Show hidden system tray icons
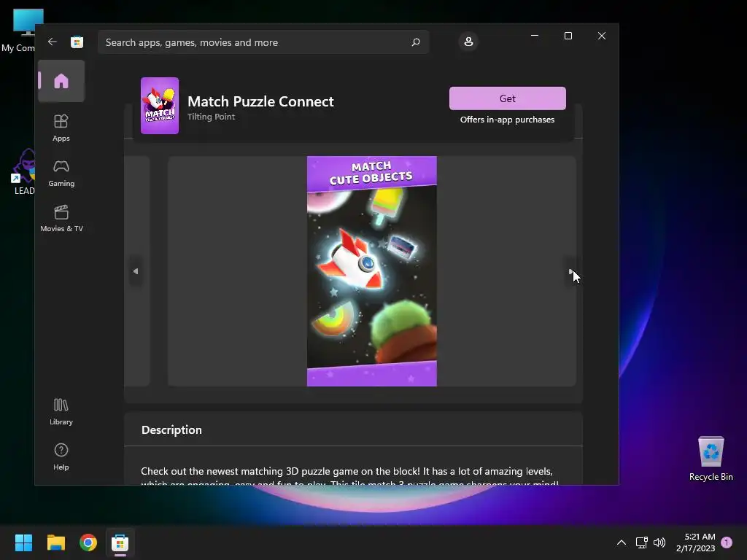 tap(622, 542)
